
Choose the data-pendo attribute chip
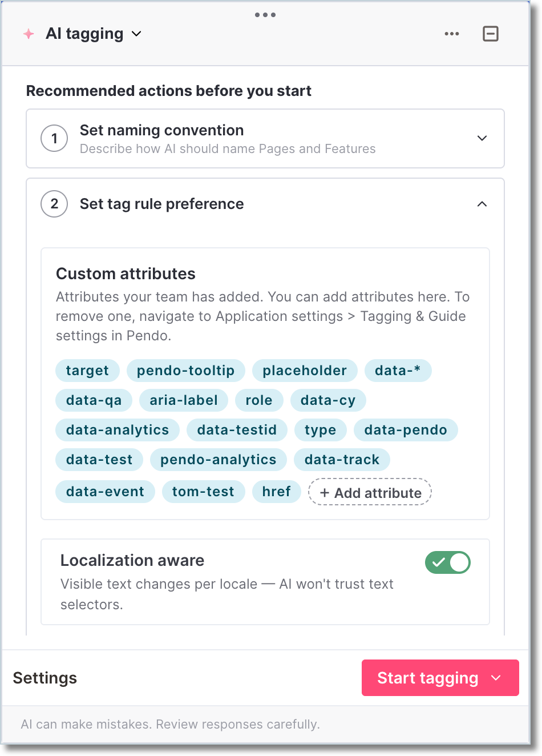coord(406,430)
